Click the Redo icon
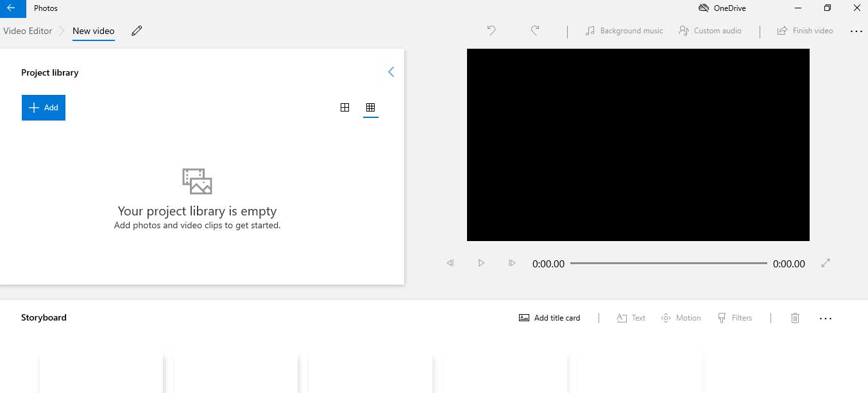This screenshot has height=393, width=868. (x=534, y=30)
